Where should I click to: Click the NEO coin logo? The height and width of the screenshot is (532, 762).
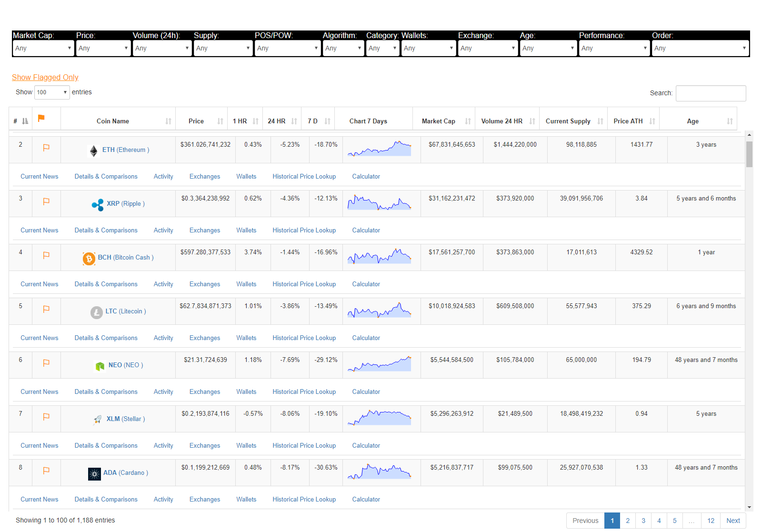pos(100,366)
